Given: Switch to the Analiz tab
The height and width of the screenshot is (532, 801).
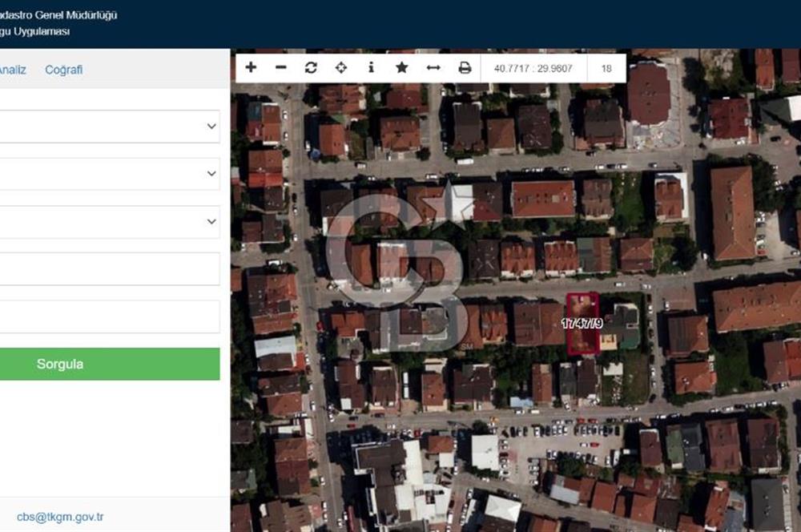Looking at the screenshot, I should [x=11, y=70].
